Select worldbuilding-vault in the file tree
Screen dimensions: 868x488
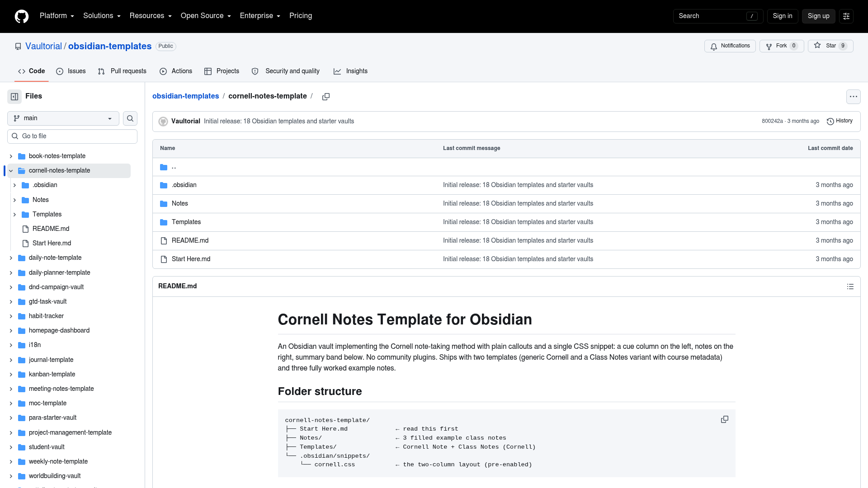(x=55, y=476)
